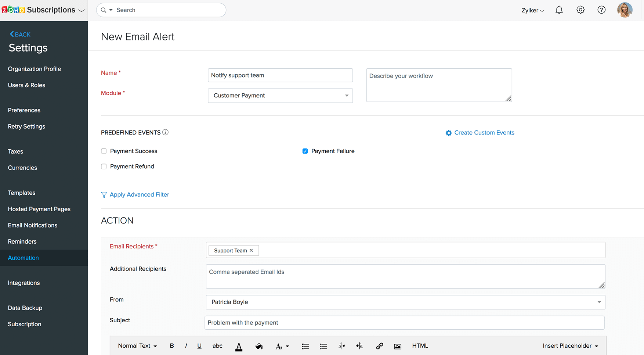
Task: Open the notifications bell
Action: click(559, 10)
